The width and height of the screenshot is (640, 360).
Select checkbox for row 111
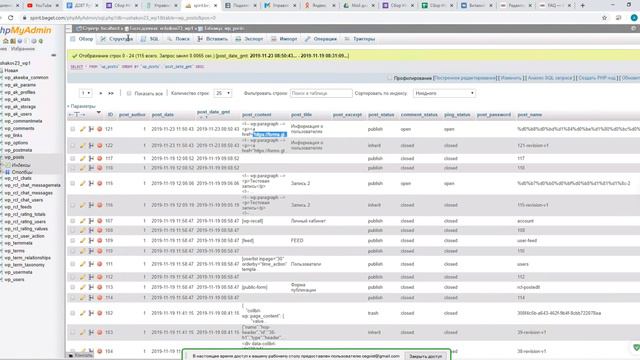(x=73, y=264)
